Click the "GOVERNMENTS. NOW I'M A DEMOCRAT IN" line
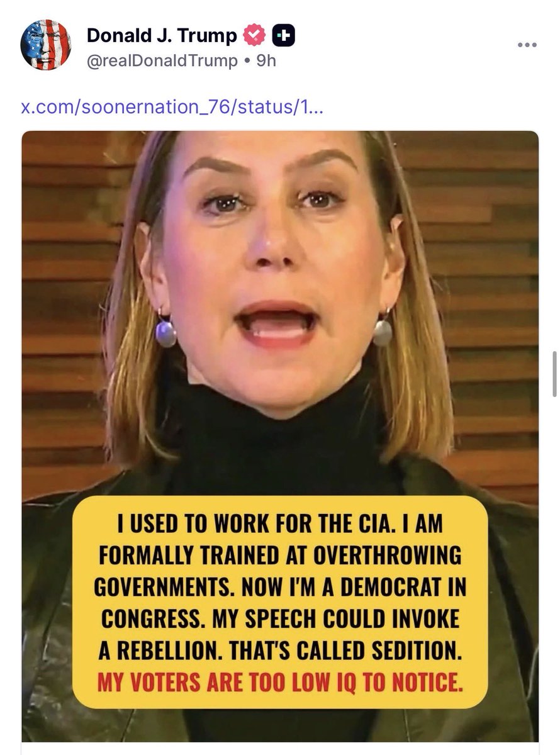The width and height of the screenshot is (560, 755). (x=280, y=588)
